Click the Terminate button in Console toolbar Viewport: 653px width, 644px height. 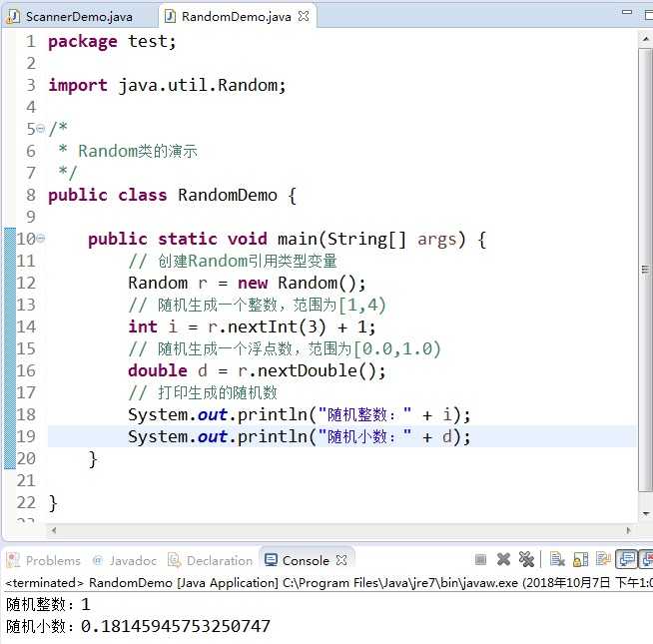[x=480, y=559]
